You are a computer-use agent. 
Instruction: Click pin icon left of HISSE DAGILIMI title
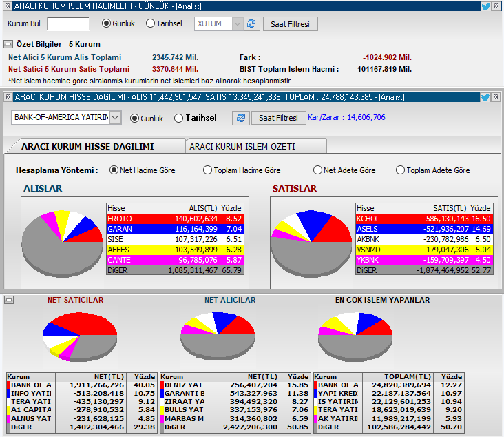(x=8, y=97)
